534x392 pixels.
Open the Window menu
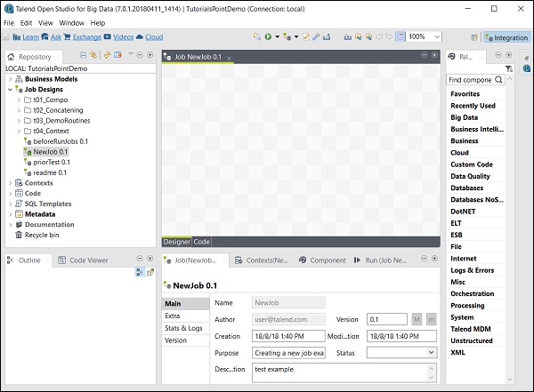point(72,22)
